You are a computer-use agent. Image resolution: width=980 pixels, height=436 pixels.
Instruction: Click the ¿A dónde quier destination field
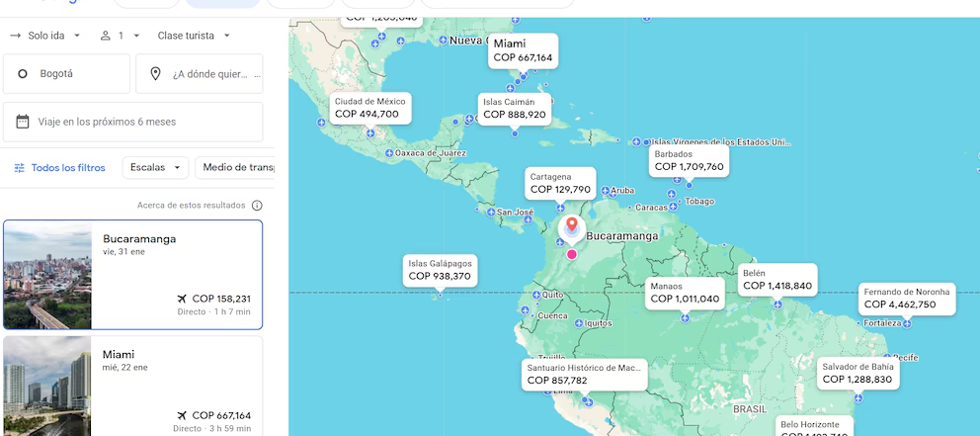pyautogui.click(x=200, y=74)
